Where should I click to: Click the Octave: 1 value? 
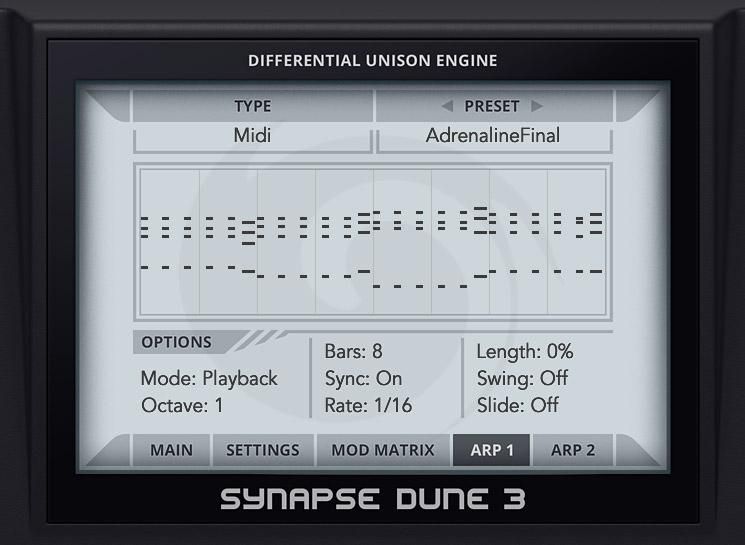(x=182, y=406)
